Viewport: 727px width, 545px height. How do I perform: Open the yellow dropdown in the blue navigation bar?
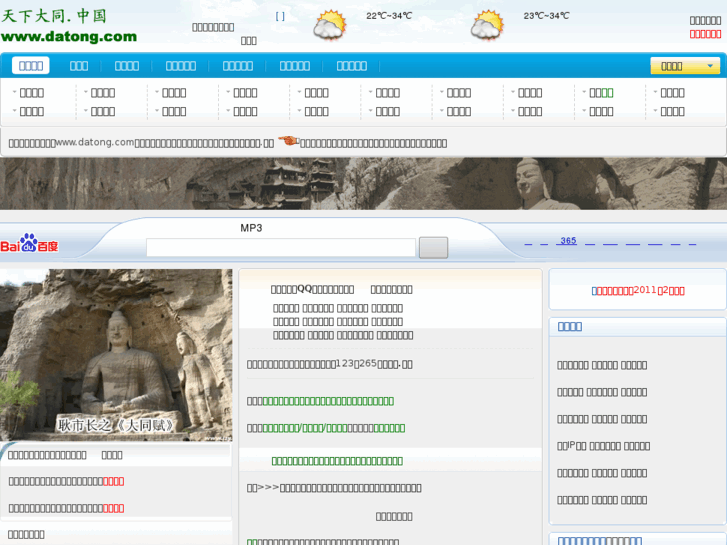[685, 66]
